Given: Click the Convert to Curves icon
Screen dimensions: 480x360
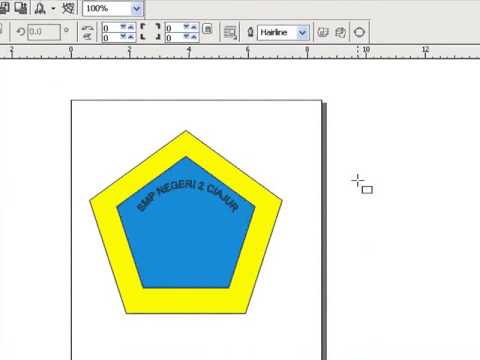Looking at the screenshot, I should click(x=359, y=32).
